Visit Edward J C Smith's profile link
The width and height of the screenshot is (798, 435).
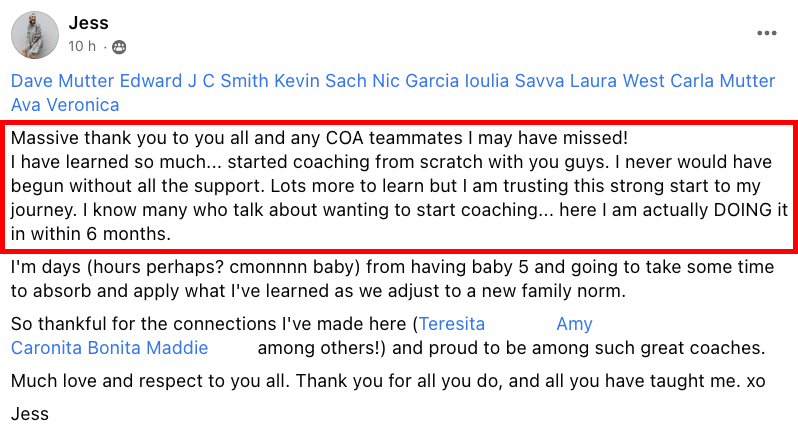tap(194, 80)
